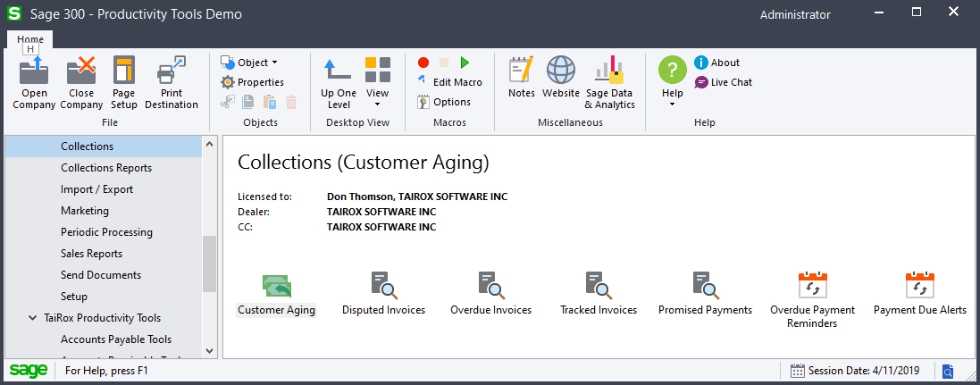Screen dimensions: 980x385
Task: Open Page Setup
Action: (124, 82)
